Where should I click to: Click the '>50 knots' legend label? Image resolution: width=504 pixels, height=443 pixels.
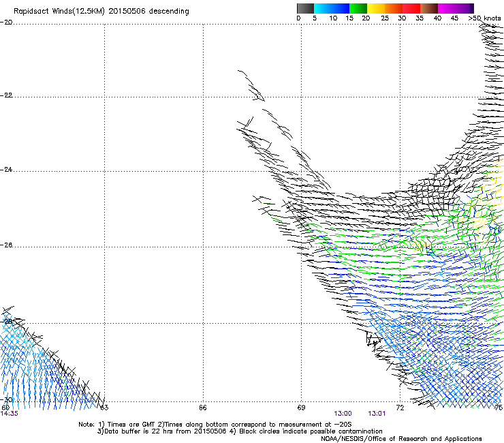coord(484,18)
